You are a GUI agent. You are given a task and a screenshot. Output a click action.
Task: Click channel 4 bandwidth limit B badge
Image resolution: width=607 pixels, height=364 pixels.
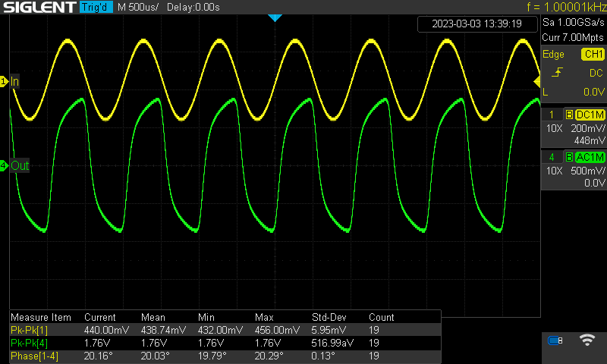[568, 157]
